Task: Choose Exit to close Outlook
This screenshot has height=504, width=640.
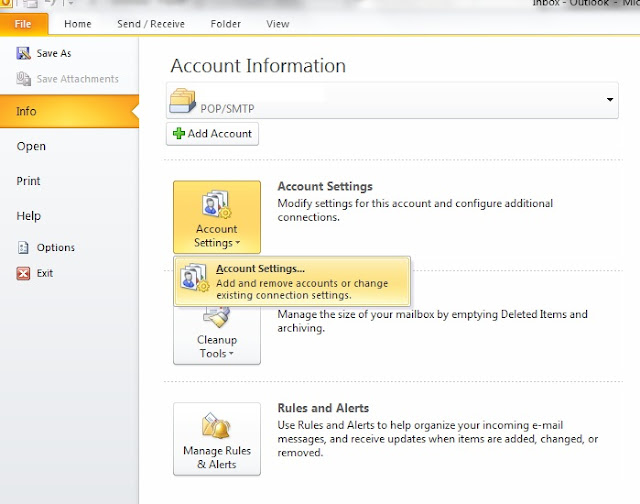Action: point(44,273)
